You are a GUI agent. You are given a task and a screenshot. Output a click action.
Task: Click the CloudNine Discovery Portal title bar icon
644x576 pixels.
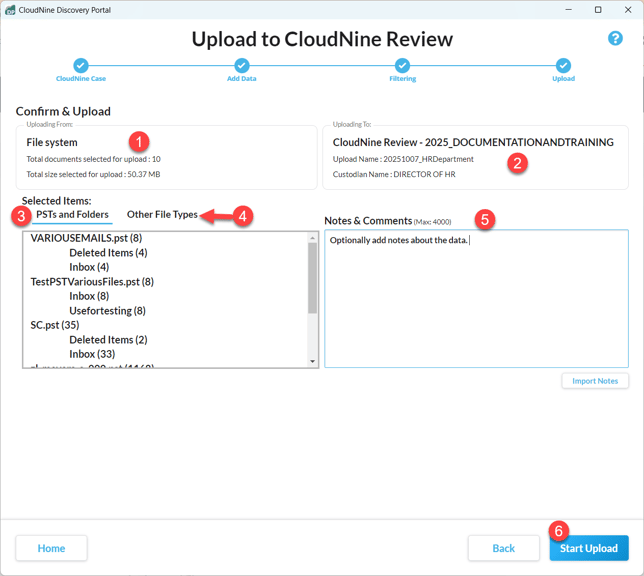(x=10, y=10)
